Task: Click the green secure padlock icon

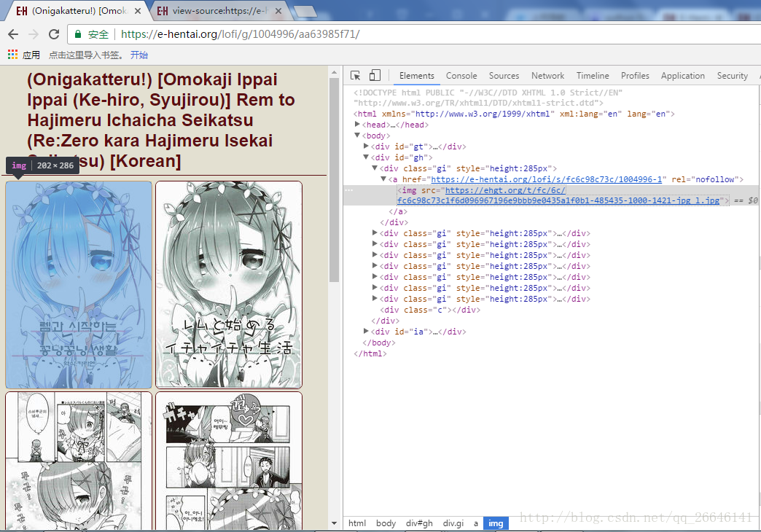Action: point(77,34)
